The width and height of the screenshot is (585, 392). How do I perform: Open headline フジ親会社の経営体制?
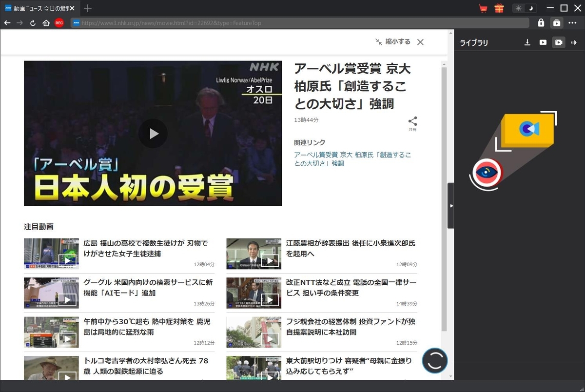click(x=351, y=327)
